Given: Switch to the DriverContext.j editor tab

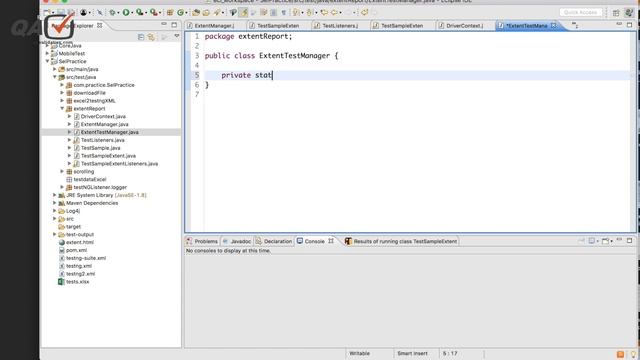Looking at the screenshot, I should coord(464,26).
